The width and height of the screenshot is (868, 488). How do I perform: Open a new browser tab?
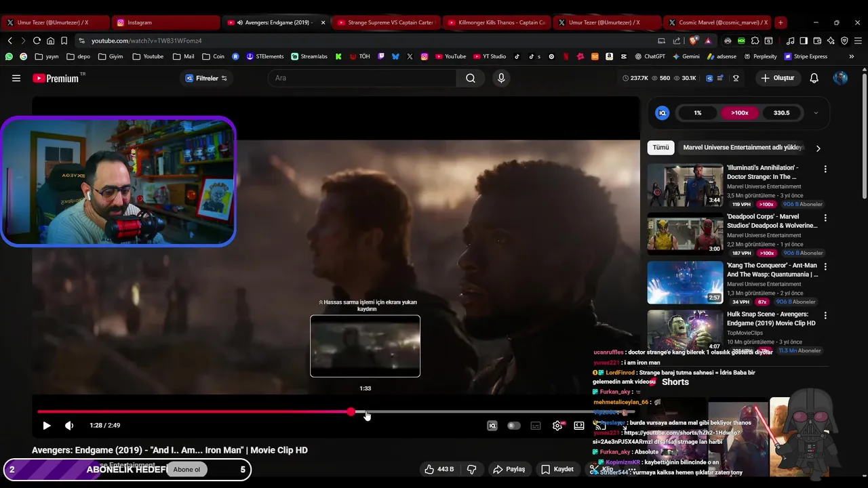781,22
